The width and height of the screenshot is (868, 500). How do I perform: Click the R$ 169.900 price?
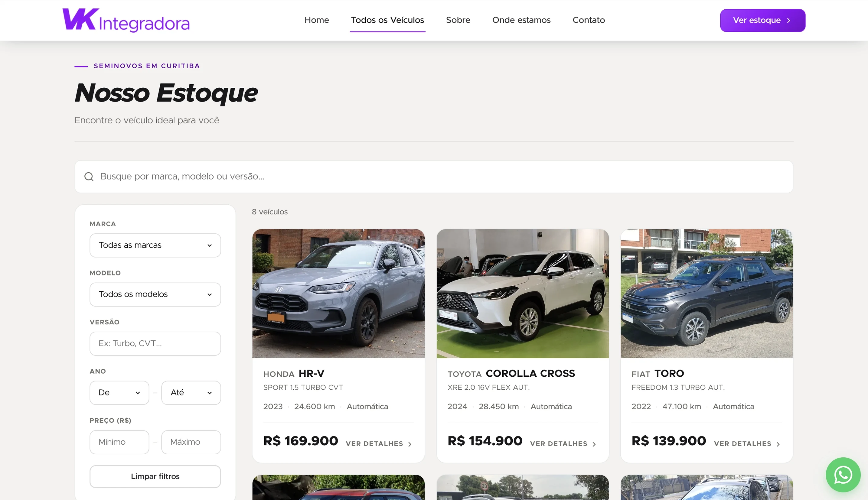(301, 441)
